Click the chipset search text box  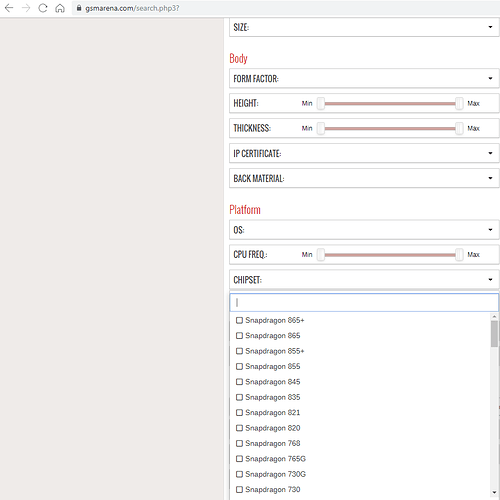point(364,302)
